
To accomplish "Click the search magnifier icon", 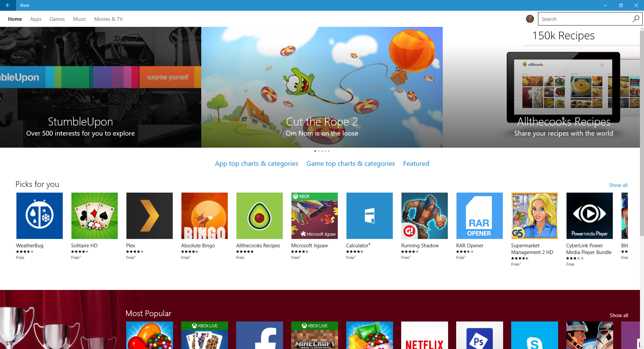I will click(x=636, y=19).
